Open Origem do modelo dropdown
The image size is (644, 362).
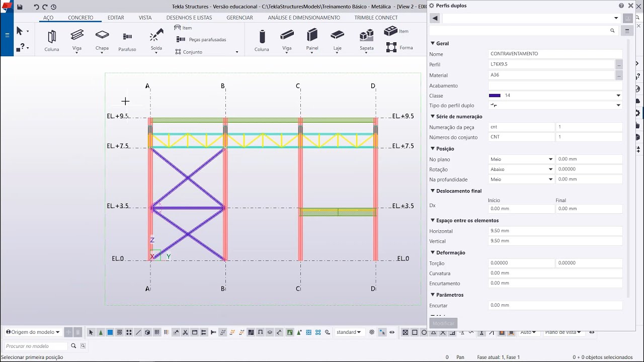tap(33, 332)
